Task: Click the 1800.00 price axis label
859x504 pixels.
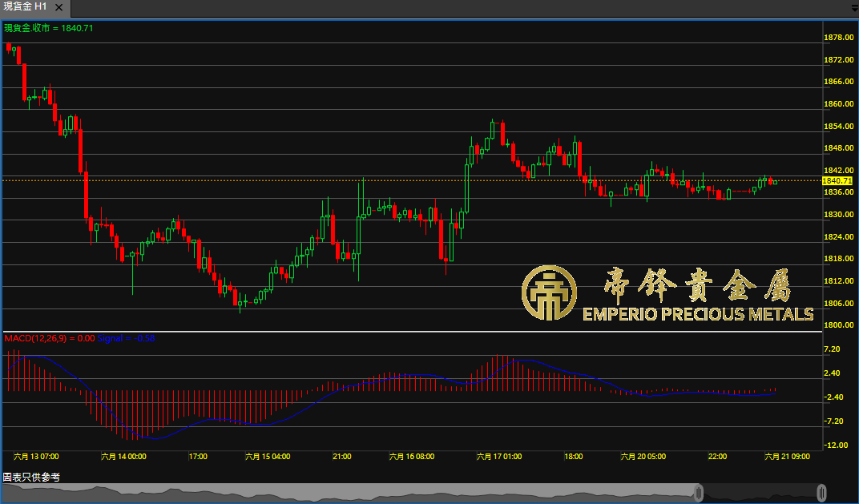Action: (837, 325)
